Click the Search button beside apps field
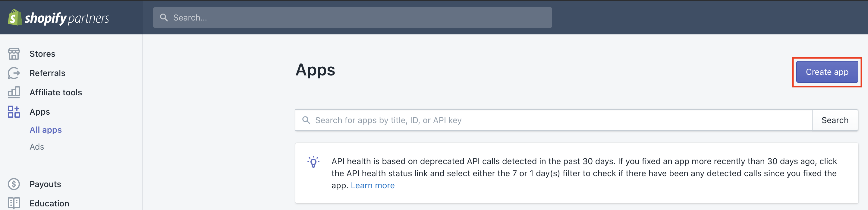Image resolution: width=868 pixels, height=210 pixels. [x=835, y=120]
